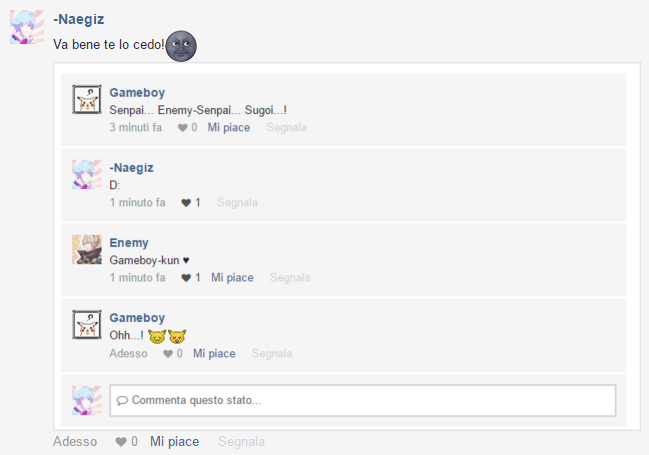Click Gameboy's Pikachu avatar on the Ohh comment
The height and width of the screenshot is (455, 649).
pyautogui.click(x=87, y=325)
